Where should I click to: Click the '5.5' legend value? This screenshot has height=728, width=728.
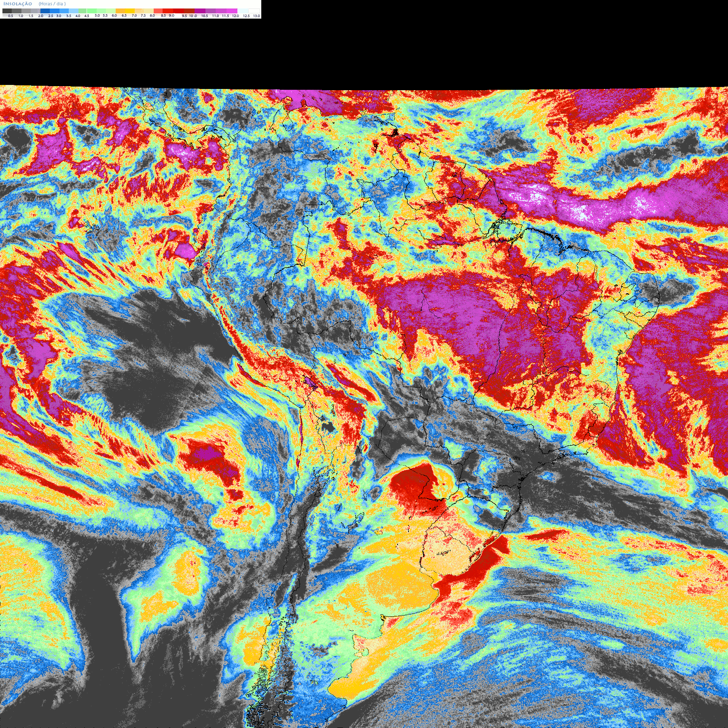coord(105,15)
